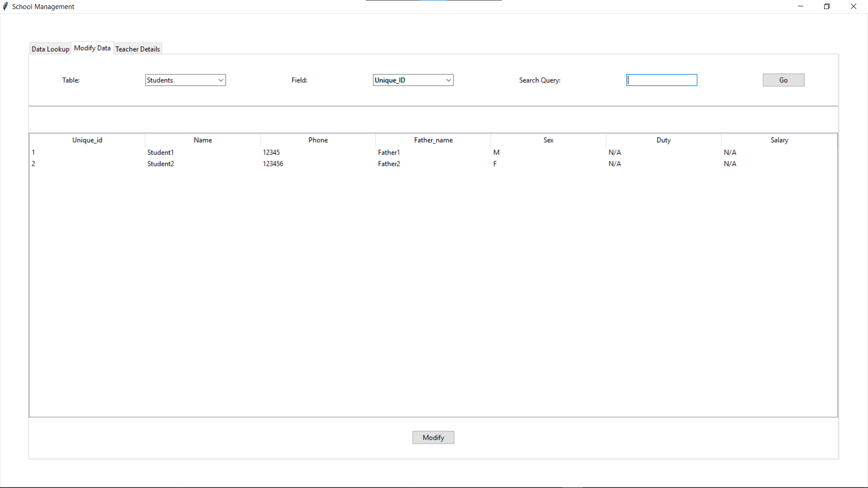Click the Modify button
The width and height of the screenshot is (868, 488).
(x=433, y=437)
